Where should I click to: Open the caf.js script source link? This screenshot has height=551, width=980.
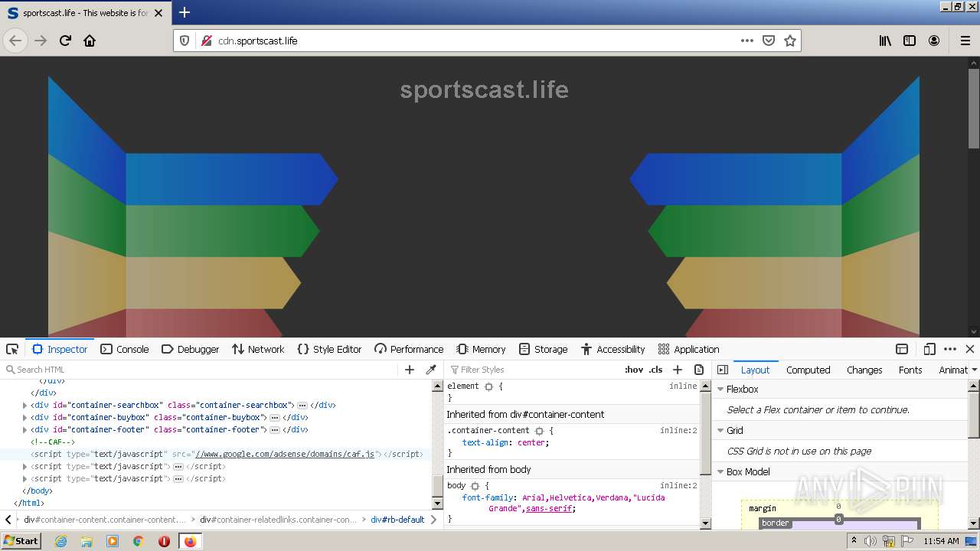coord(285,454)
